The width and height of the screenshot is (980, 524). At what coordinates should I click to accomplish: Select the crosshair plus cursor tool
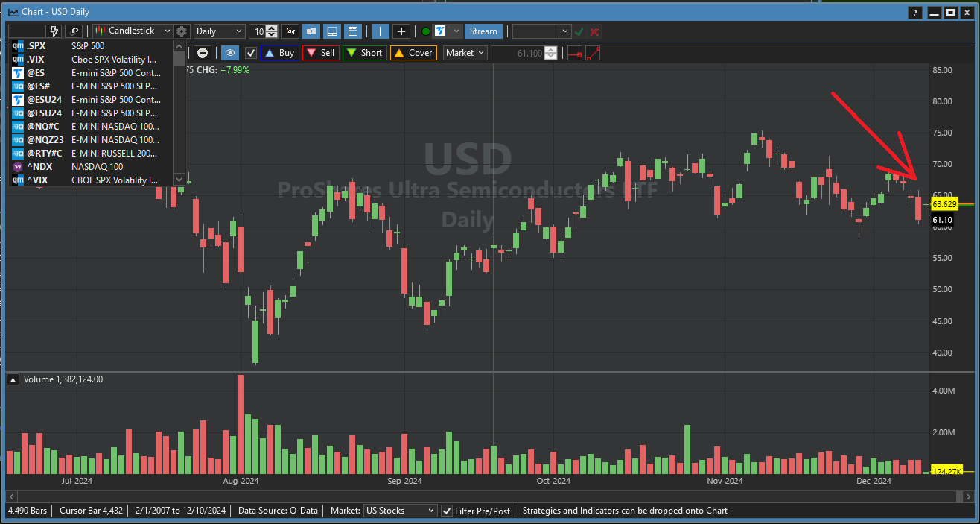[401, 31]
